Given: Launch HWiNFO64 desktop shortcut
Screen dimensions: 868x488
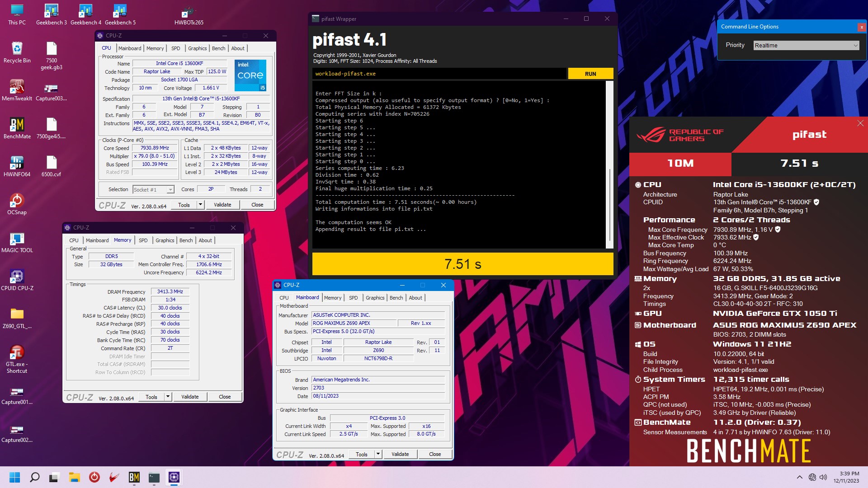Looking at the screenshot, I should tap(17, 166).
